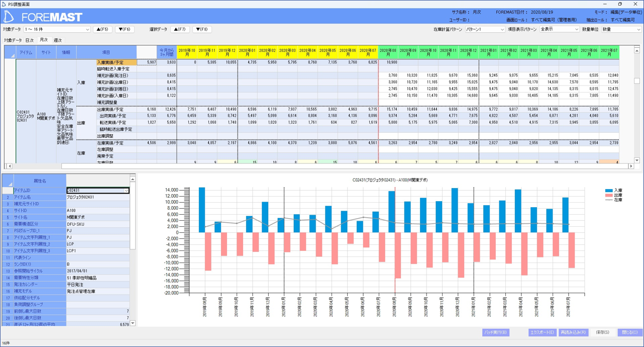644x347 pixels.
Task: Switch to the 週次 tab
Action: point(58,40)
